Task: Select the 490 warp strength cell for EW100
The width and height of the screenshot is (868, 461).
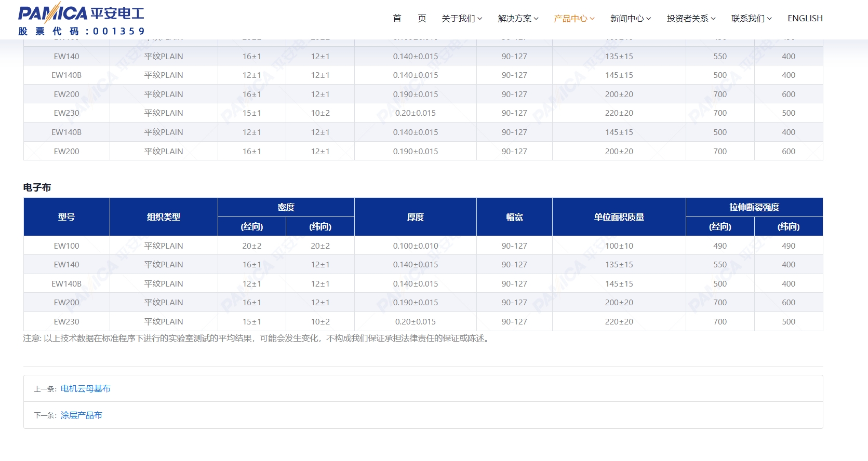Action: tap(720, 246)
